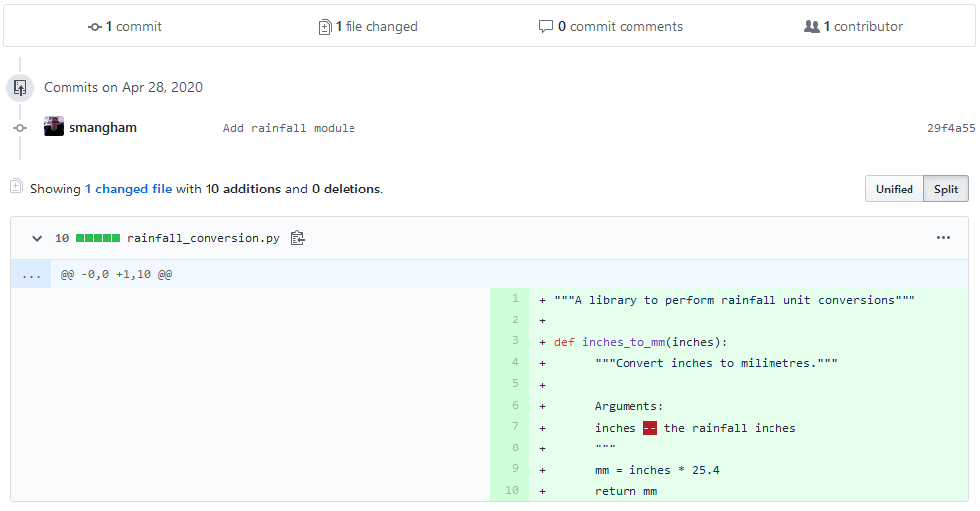The height and width of the screenshot is (511, 980).
Task: Click the 'Commits on Apr 28, 2020' heading
Action: click(123, 87)
